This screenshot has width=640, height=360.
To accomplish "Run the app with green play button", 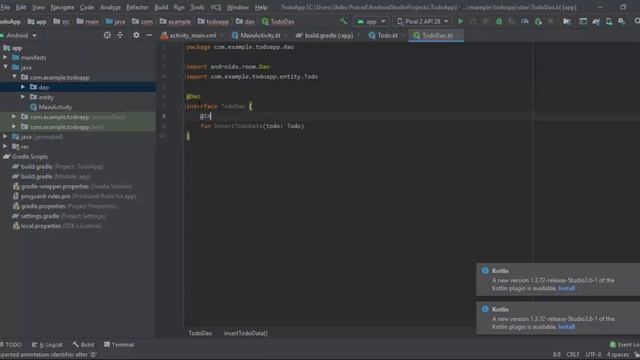I will pos(460,21).
